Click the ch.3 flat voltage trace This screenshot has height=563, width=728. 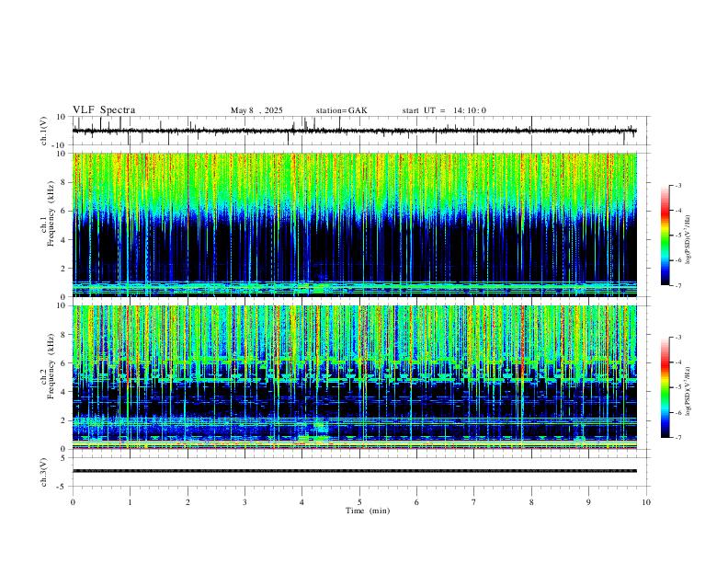(355, 471)
